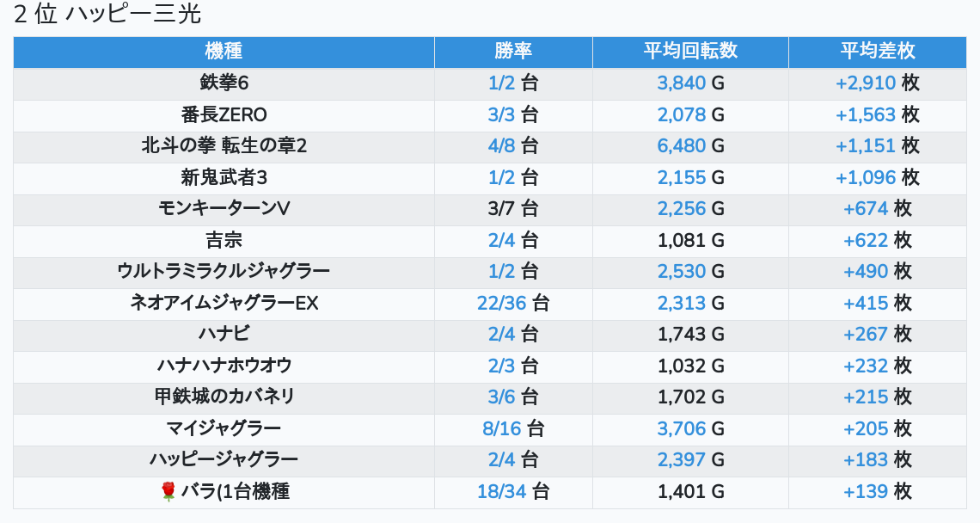Sort by the 機種 column header
This screenshot has width=980, height=523.
[x=224, y=52]
